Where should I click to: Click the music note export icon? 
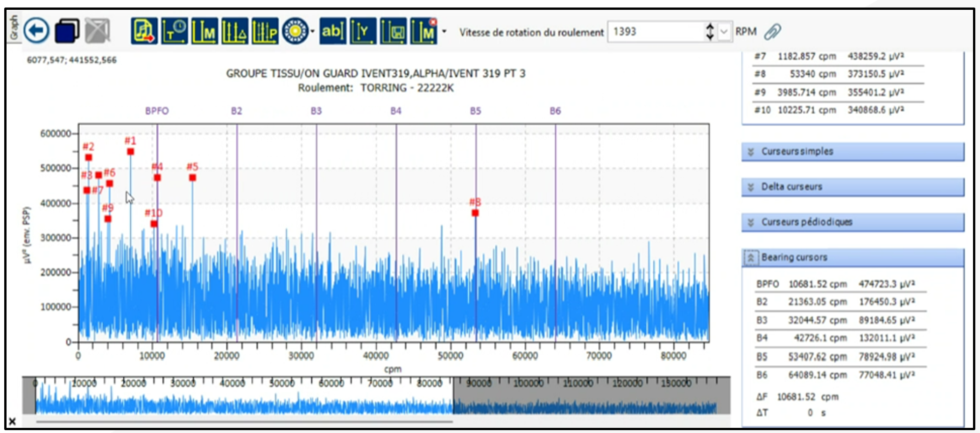tap(144, 31)
